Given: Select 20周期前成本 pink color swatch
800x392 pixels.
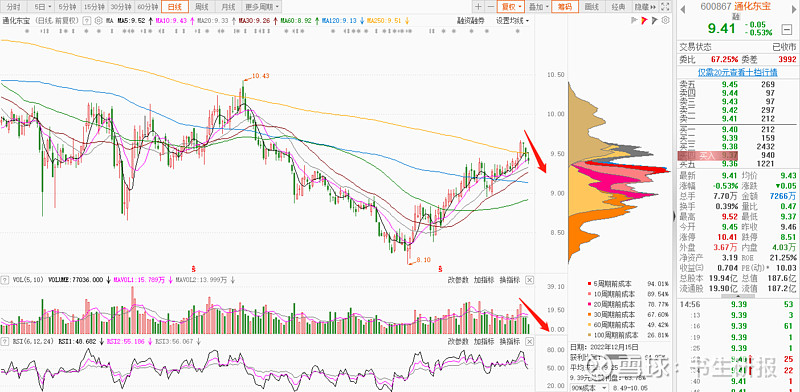Looking at the screenshot, I should (x=589, y=304).
